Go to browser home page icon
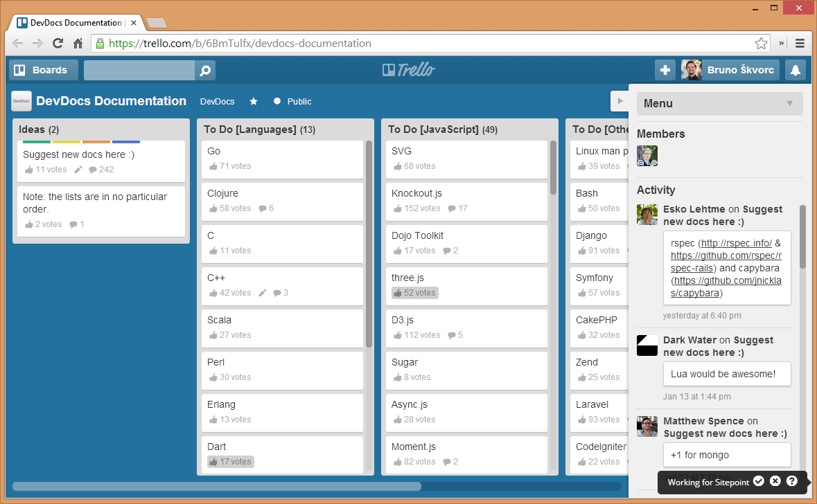This screenshot has width=817, height=504. [78, 44]
